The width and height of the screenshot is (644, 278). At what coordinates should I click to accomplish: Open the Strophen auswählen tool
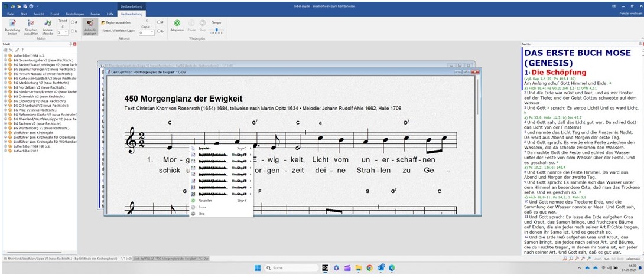coord(31,24)
